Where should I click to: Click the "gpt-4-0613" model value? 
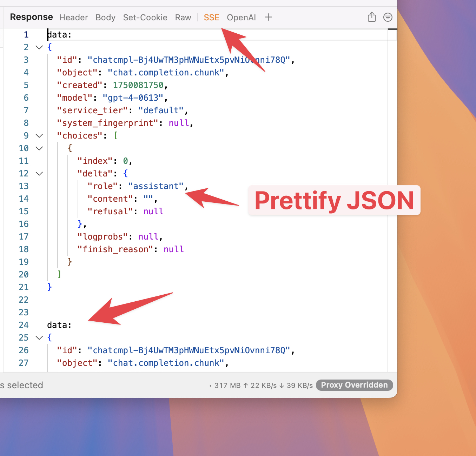pyautogui.click(x=133, y=98)
